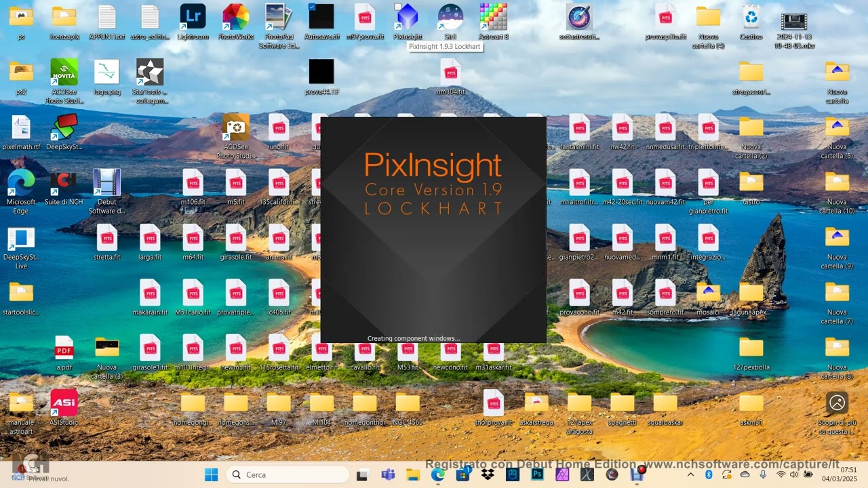The image size is (868, 488).
Task: Open the weather widget on the taskbar
Action: click(x=41, y=473)
